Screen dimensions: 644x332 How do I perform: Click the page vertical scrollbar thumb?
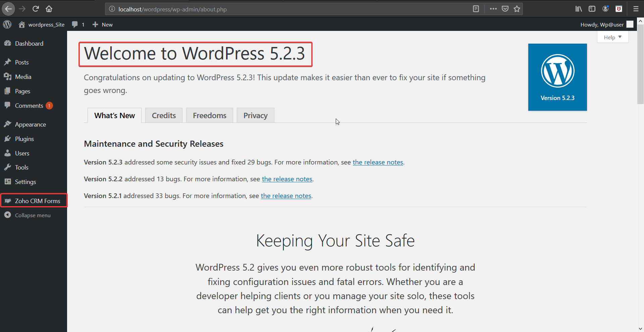click(x=640, y=64)
